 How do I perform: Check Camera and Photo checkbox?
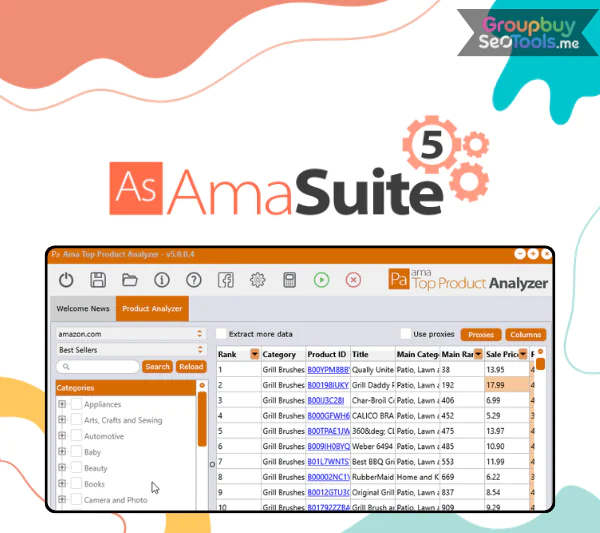click(77, 500)
